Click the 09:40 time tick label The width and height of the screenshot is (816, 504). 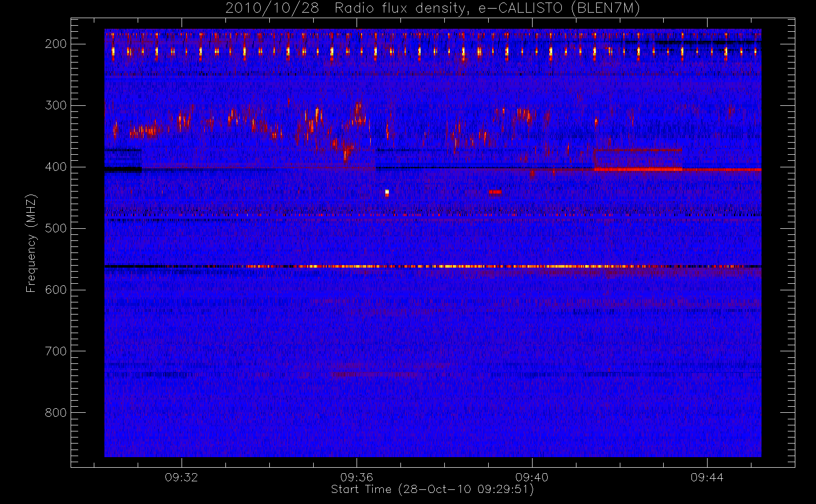(532, 477)
